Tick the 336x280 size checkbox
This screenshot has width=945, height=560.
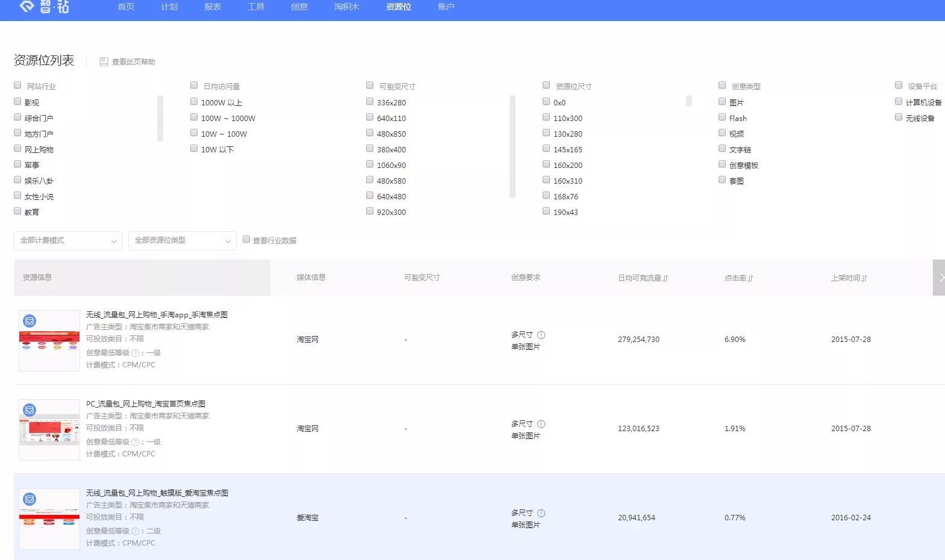370,102
